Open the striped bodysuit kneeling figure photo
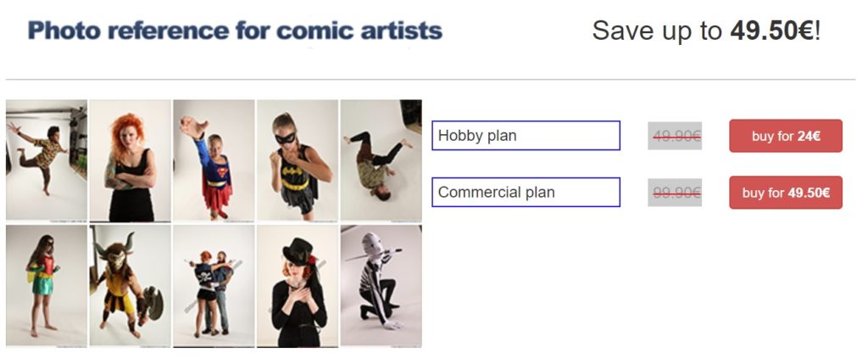868x359 pixels. click(381, 286)
